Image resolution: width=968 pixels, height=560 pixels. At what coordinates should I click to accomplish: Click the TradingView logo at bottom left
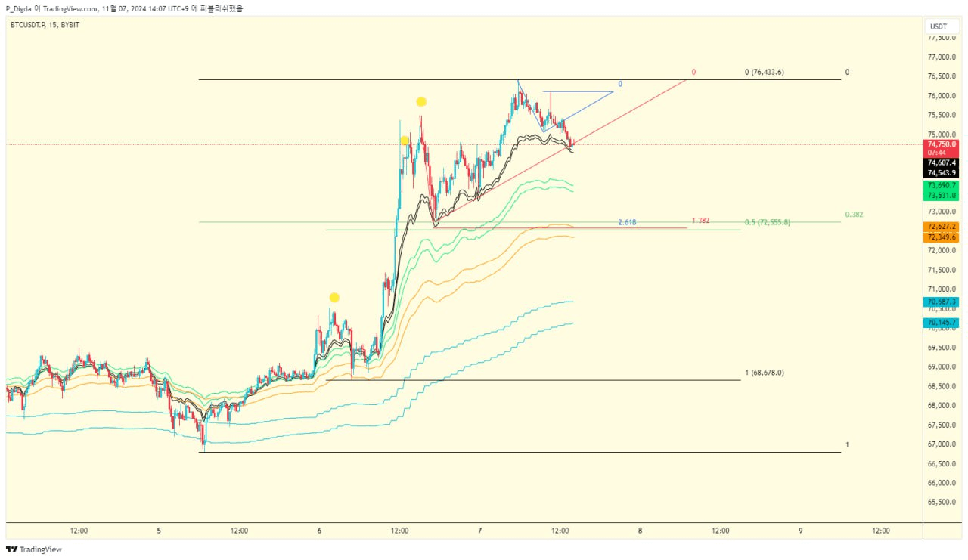pos(34,549)
